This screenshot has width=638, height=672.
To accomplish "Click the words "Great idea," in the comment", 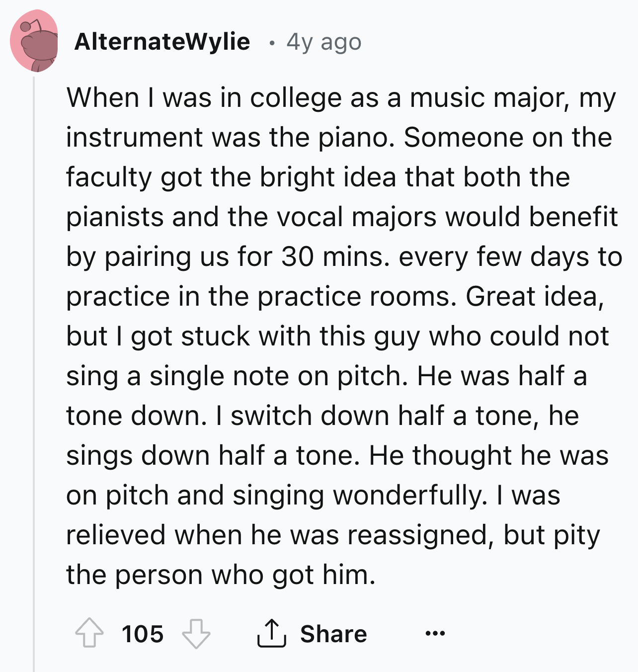I will 535,297.
